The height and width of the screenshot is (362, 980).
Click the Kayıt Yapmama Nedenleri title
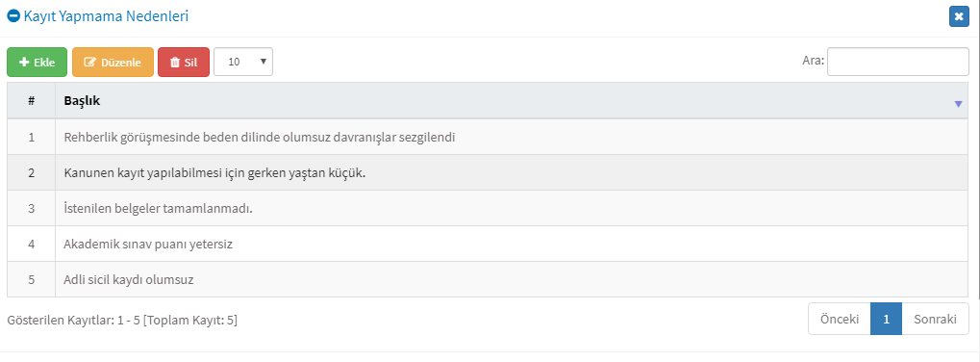tap(106, 16)
